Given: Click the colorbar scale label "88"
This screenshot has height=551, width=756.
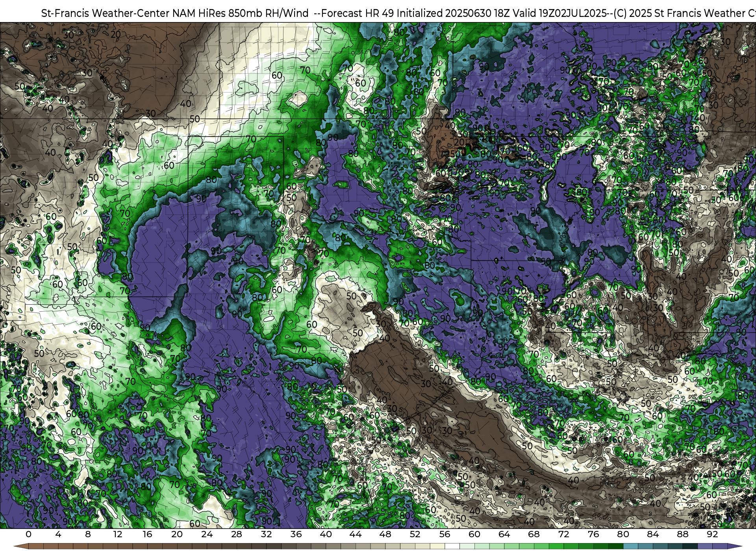Looking at the screenshot, I should pos(682,534).
